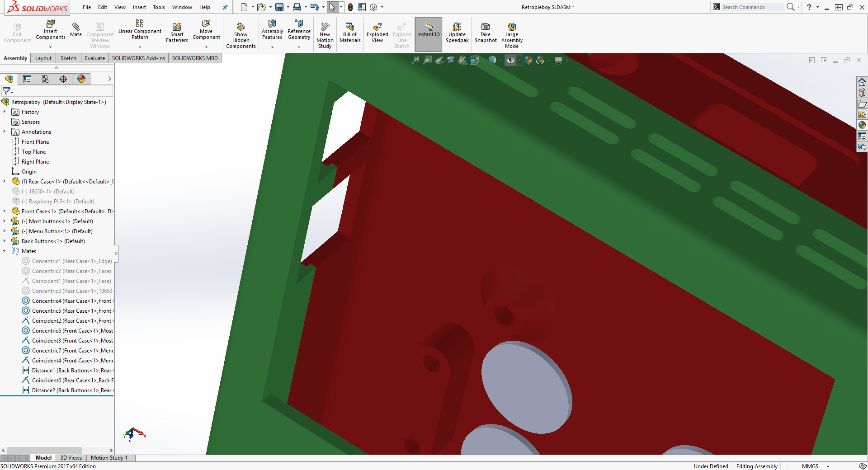
Task: Open the Tools menu
Action: click(159, 7)
